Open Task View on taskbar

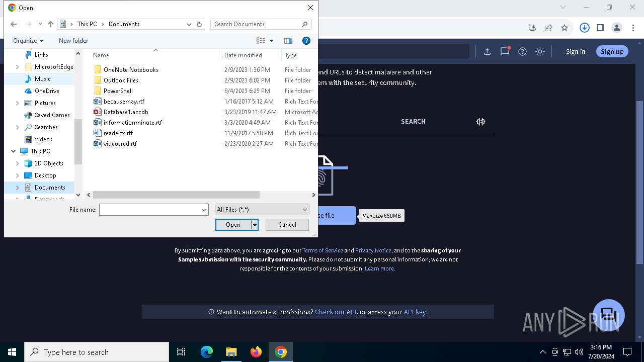pyautogui.click(x=181, y=352)
